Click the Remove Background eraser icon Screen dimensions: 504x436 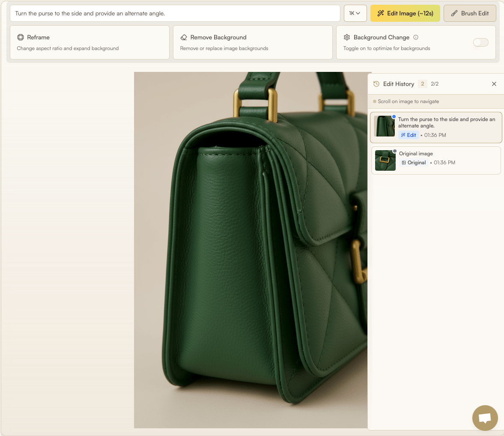pyautogui.click(x=184, y=37)
